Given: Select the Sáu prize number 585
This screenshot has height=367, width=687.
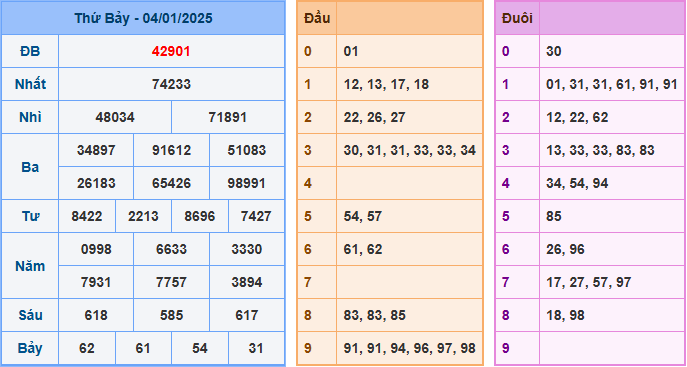Looking at the screenshot, I should click(x=171, y=315).
